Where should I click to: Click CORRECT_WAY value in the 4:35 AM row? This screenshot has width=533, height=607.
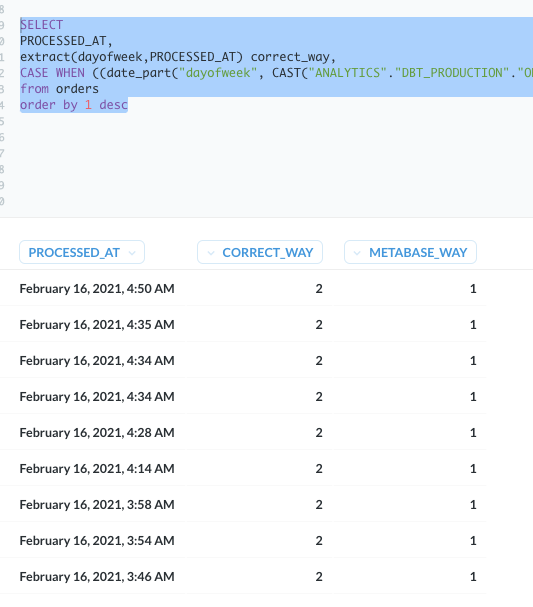[x=319, y=324]
